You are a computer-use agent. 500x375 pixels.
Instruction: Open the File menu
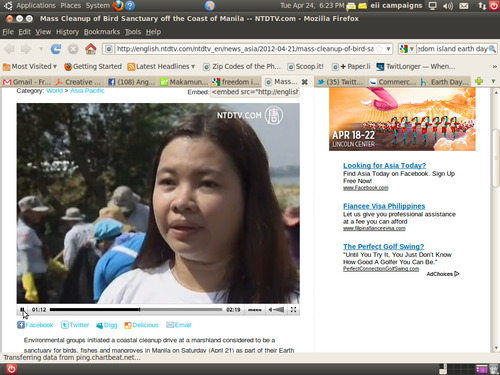tap(8, 32)
